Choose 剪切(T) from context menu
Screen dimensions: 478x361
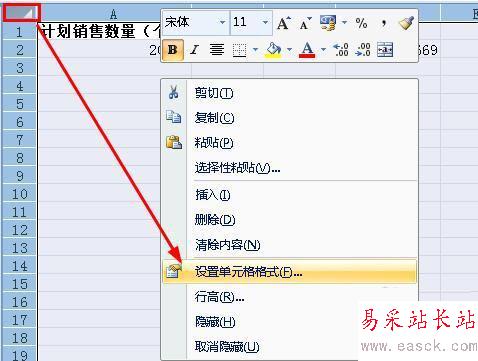pos(289,93)
